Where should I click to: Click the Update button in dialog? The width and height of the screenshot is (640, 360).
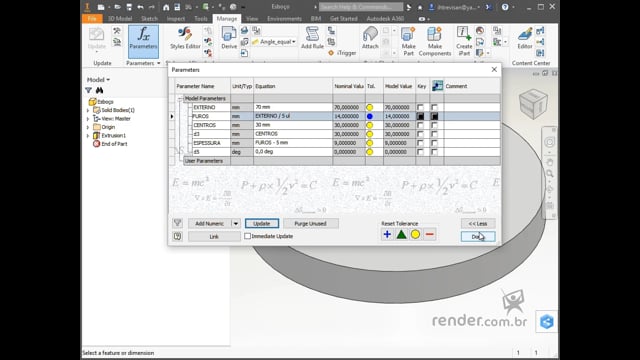[x=262, y=224]
